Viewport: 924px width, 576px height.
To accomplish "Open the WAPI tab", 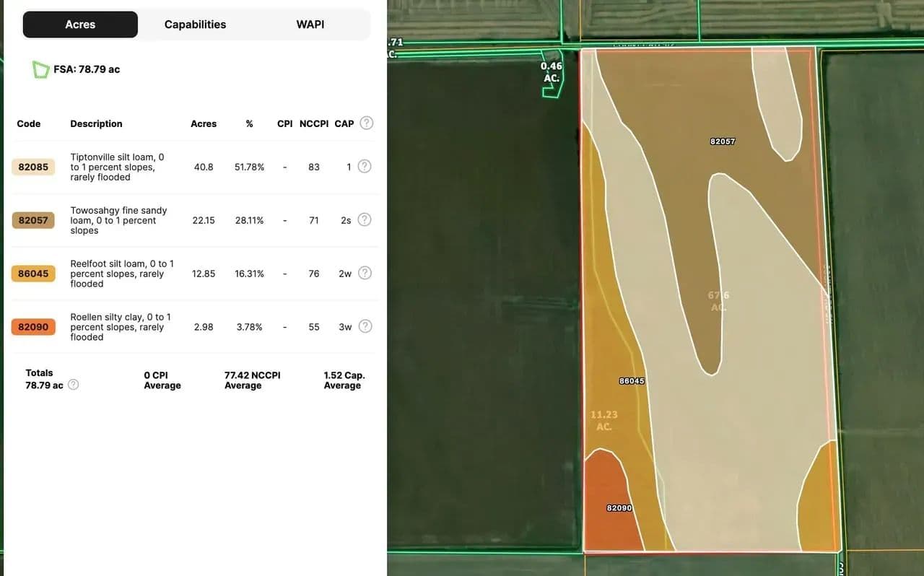I will coord(310,25).
